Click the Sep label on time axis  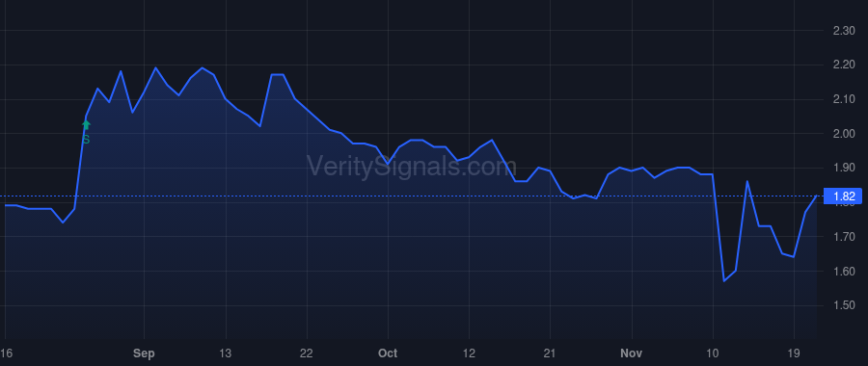pos(144,353)
